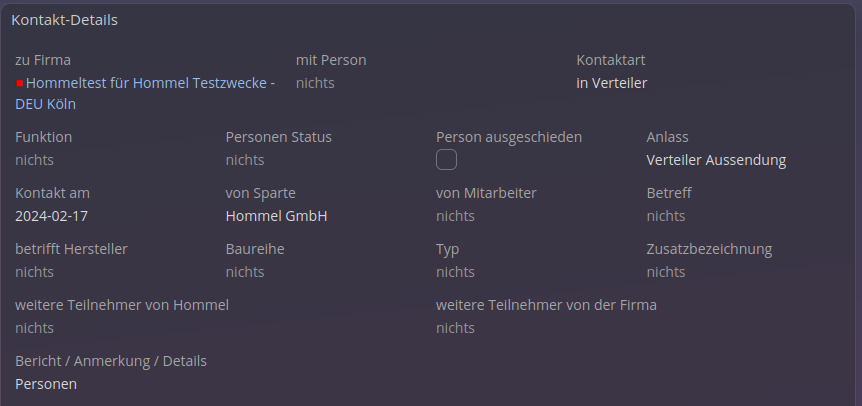Select the Baureihe value field
Screen dimensions: 862x406
coord(245,272)
